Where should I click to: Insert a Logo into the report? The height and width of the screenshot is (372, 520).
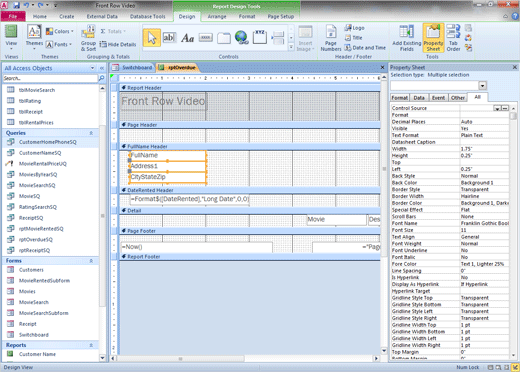(x=354, y=28)
